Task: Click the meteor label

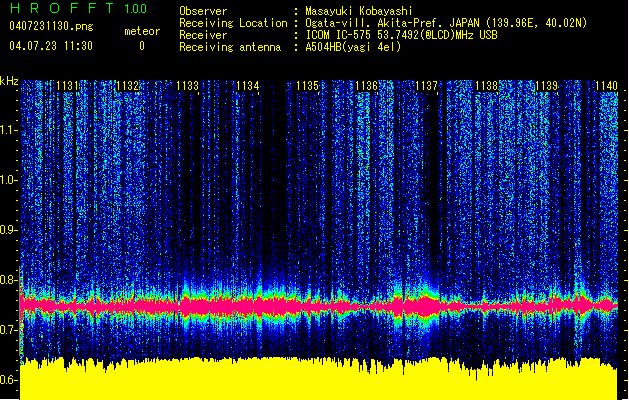Action: click(x=142, y=31)
